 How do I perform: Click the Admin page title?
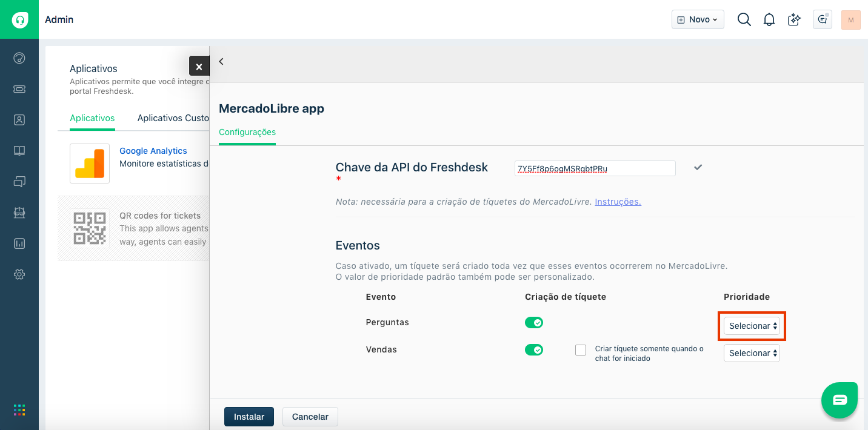click(59, 19)
